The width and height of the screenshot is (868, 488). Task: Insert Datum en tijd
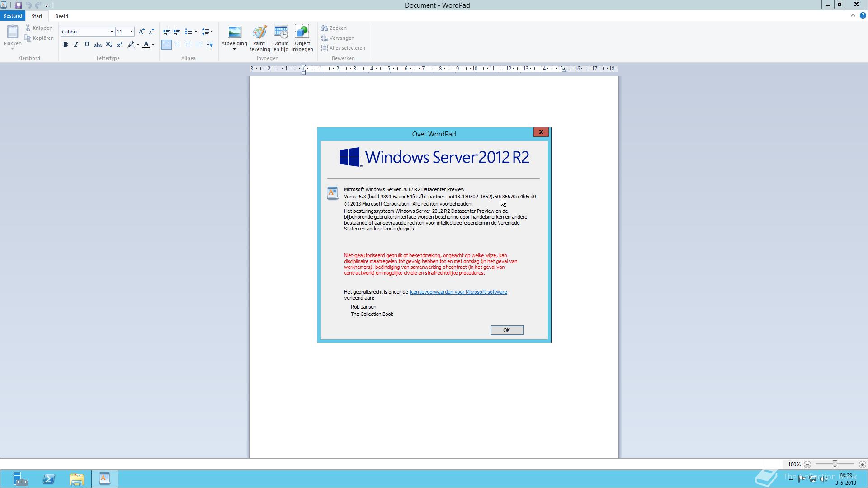pyautogui.click(x=281, y=38)
